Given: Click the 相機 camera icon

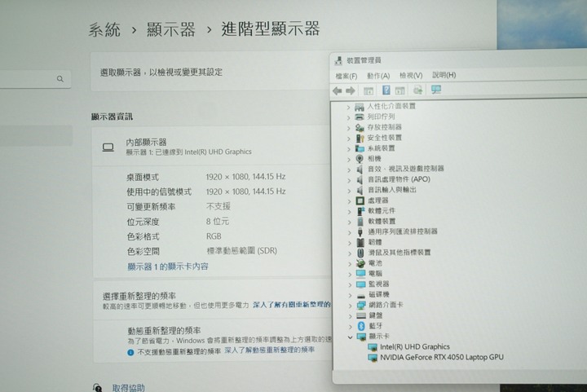Looking at the screenshot, I should (360, 159).
